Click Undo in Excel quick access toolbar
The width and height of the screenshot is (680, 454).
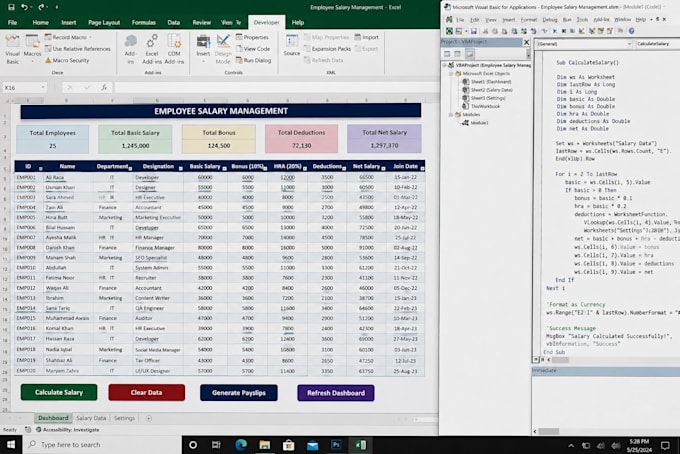pyautogui.click(x=25, y=7)
